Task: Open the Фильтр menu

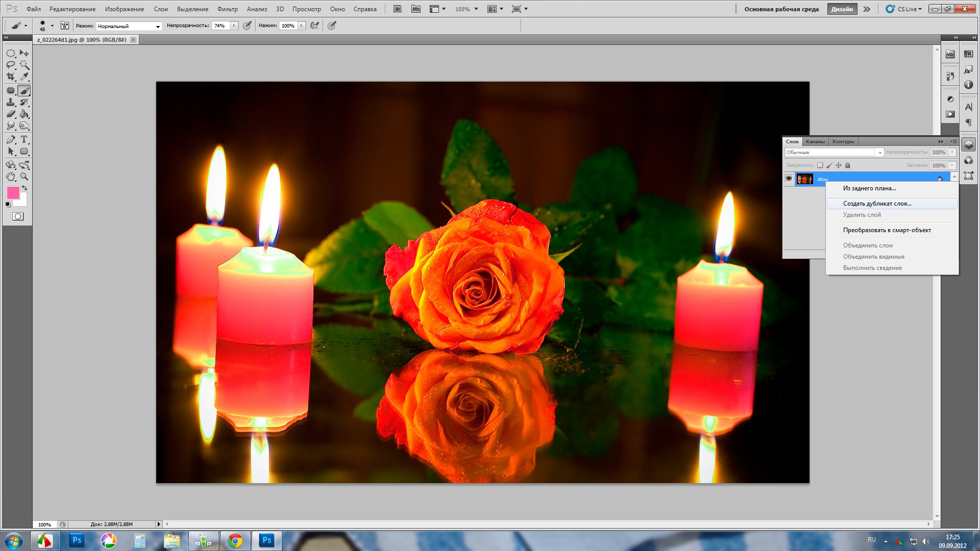Action: tap(227, 9)
